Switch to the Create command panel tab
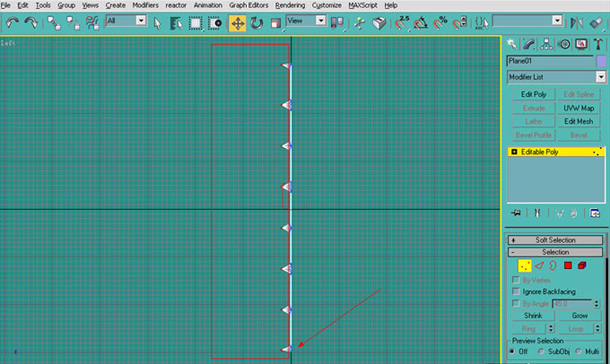Viewport: 610px width, 364px height. click(x=512, y=45)
